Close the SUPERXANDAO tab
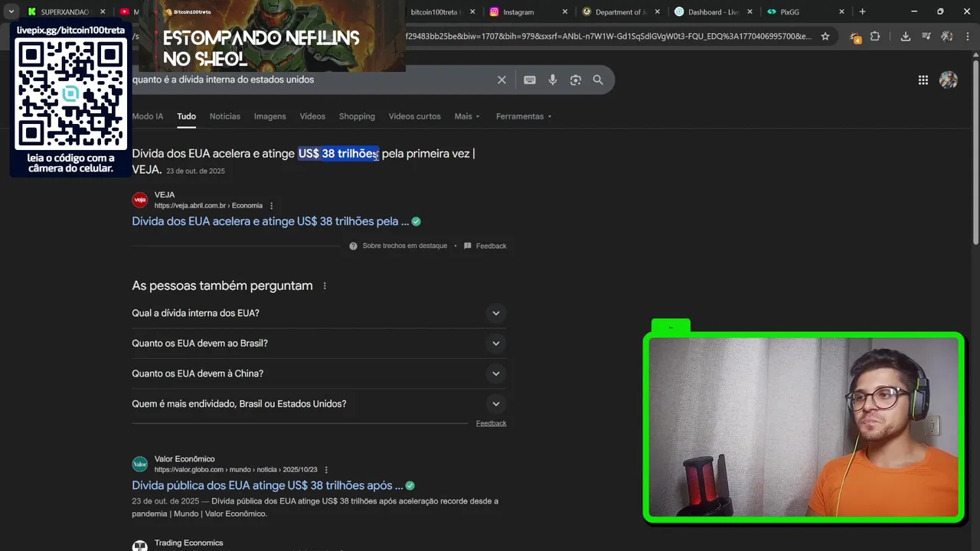 point(103,11)
